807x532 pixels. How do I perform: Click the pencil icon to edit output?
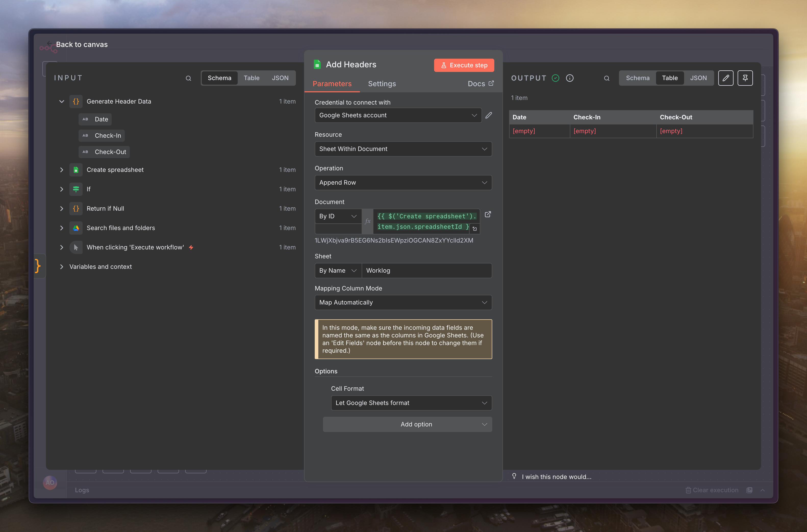(726, 78)
